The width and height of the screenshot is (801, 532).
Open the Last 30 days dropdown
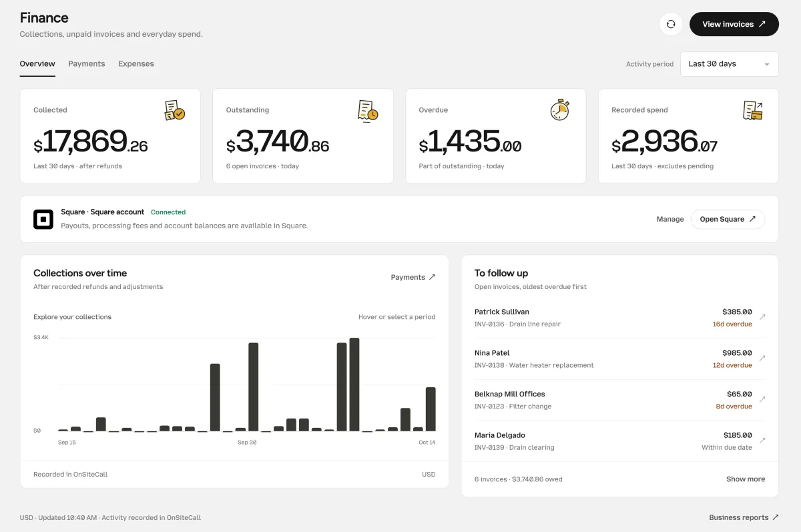(x=730, y=64)
